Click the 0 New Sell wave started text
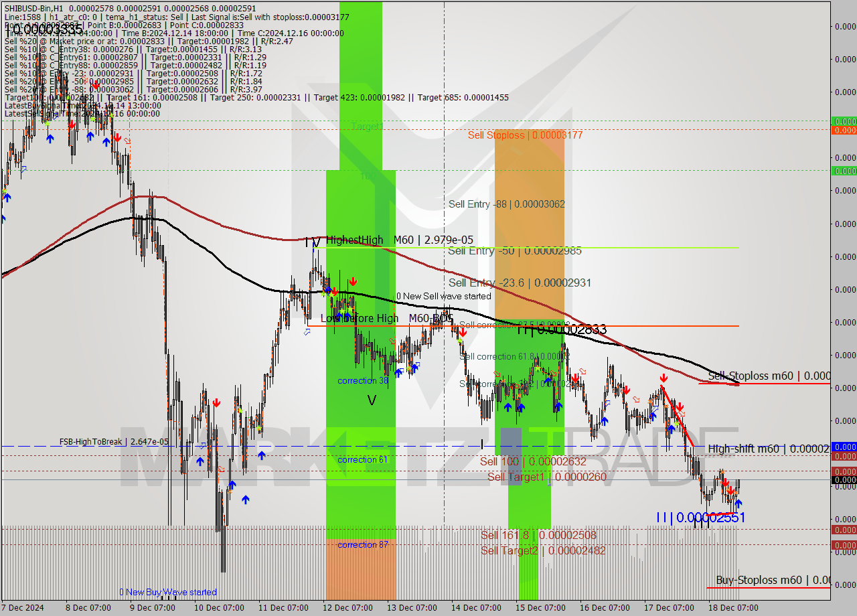 (x=443, y=296)
